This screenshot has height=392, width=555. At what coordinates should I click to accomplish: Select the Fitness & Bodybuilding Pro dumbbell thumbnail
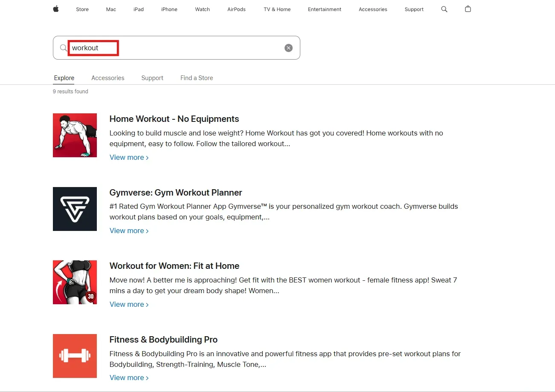point(75,356)
